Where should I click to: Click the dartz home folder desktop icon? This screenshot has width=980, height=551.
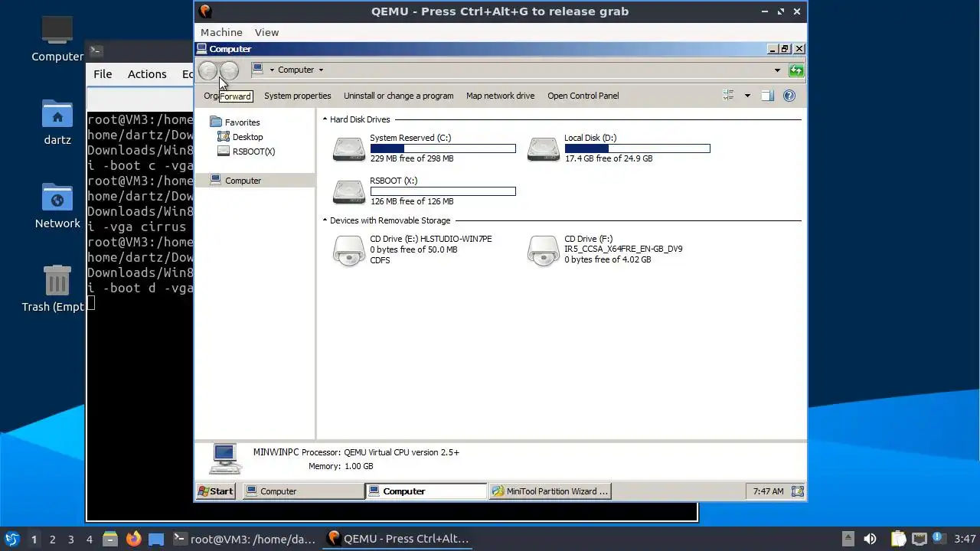pyautogui.click(x=57, y=114)
